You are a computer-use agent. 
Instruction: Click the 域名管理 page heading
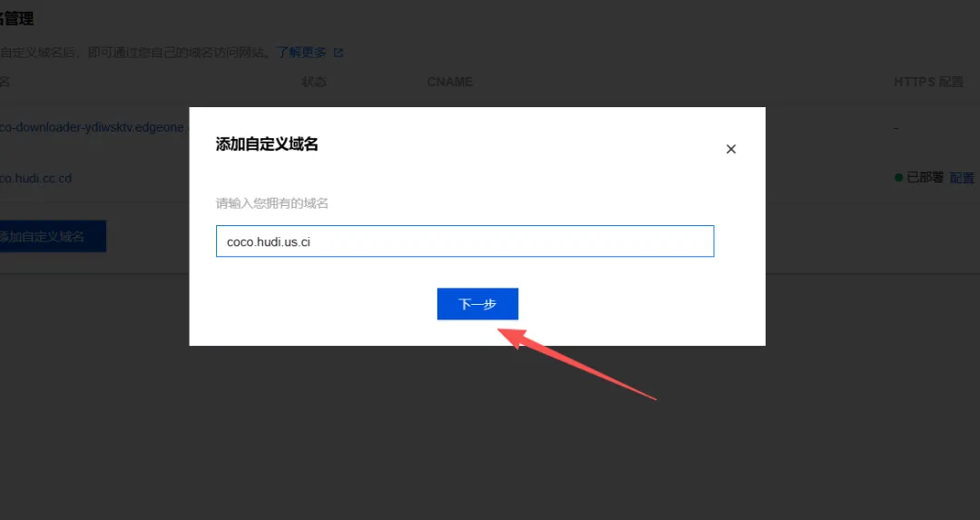pyautogui.click(x=17, y=19)
